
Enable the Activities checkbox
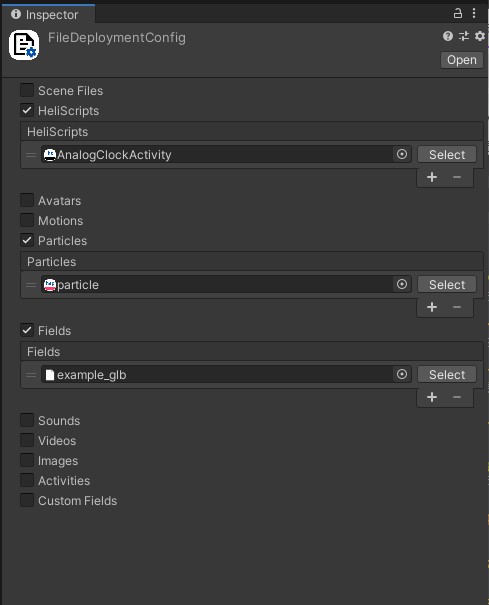(x=27, y=480)
